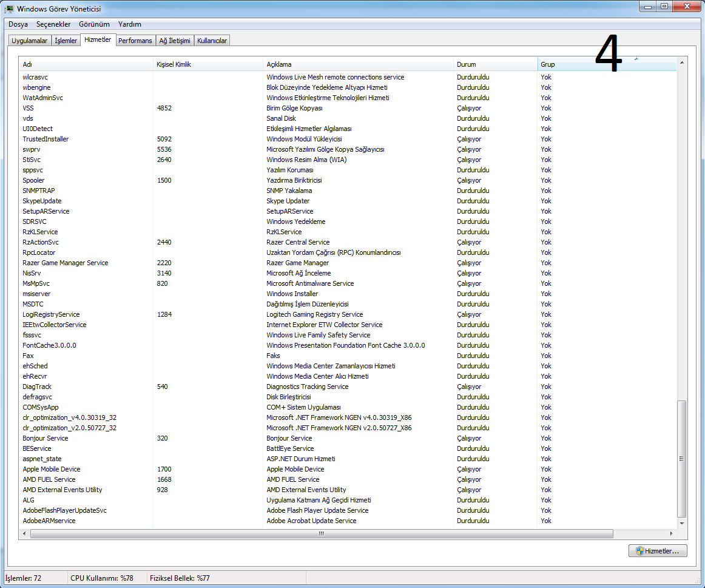Sort by the Adı column header
This screenshot has height=588, width=705.
click(86, 64)
